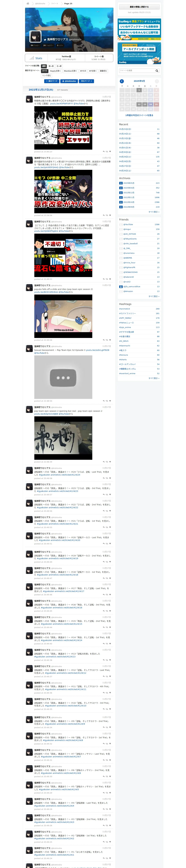This screenshot has height=868, width=186.
Task: Go to previous month in calendar
Action: pyautogui.click(x=122, y=81)
